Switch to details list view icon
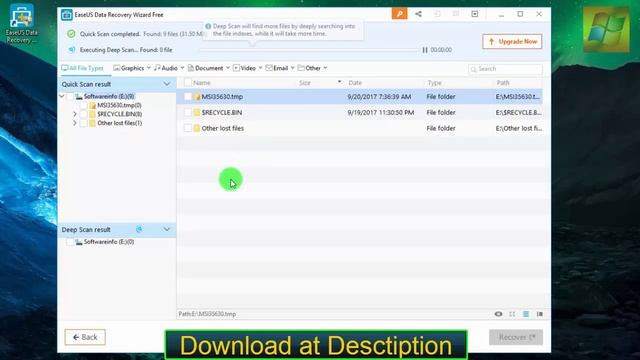640x360 pixels. coord(526,314)
